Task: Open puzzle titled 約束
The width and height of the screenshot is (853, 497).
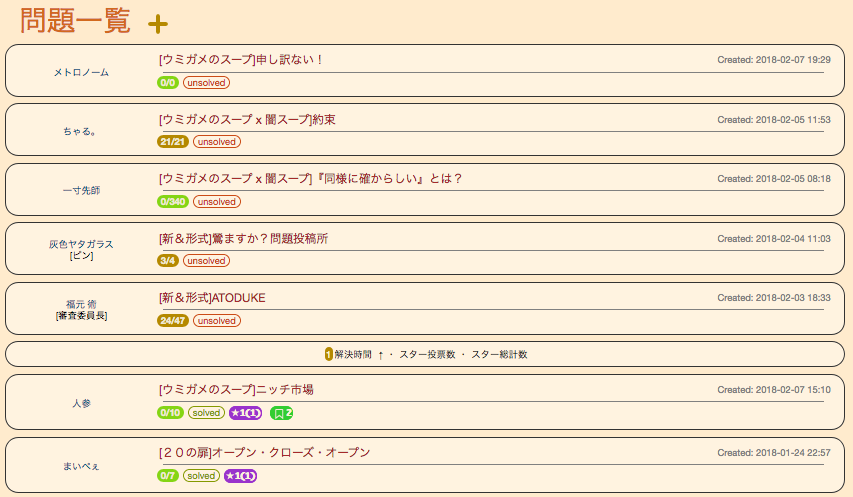Action: pyautogui.click(x=247, y=119)
